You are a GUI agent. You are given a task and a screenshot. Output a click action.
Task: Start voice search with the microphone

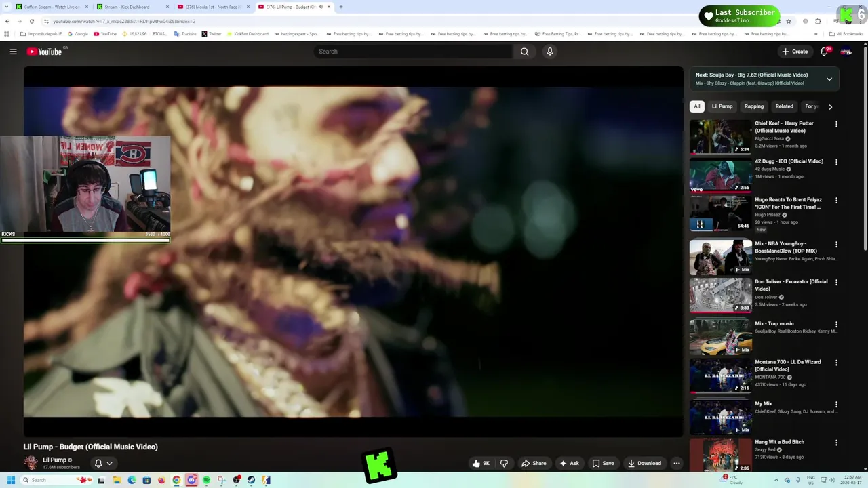[x=550, y=52]
